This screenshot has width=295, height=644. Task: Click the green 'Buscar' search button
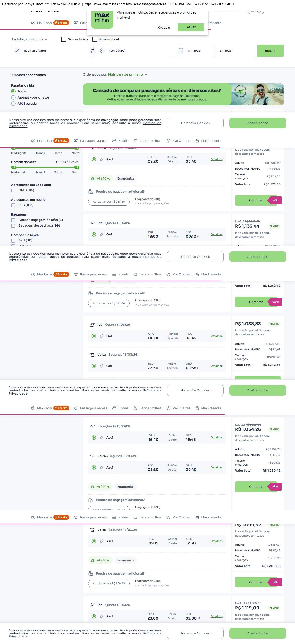(270, 51)
